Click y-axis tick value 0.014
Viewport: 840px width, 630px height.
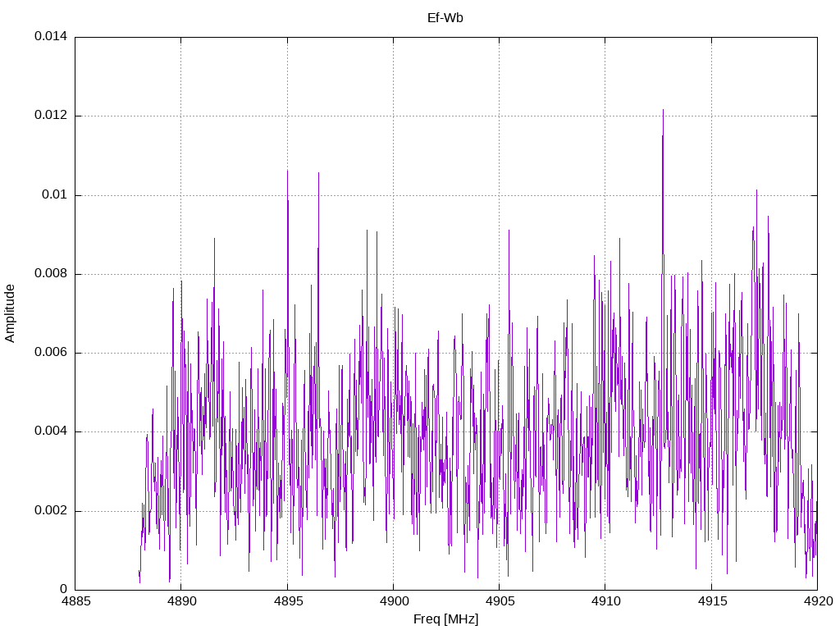pyautogui.click(x=51, y=36)
